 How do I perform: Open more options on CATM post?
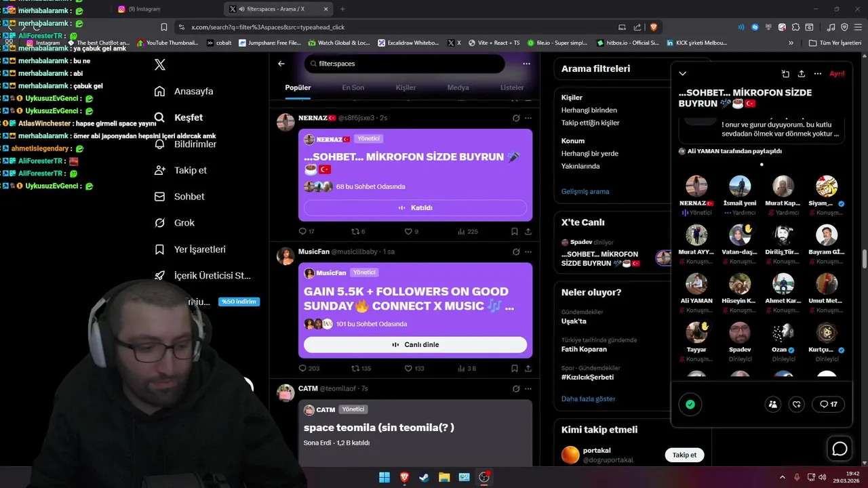coord(528,389)
